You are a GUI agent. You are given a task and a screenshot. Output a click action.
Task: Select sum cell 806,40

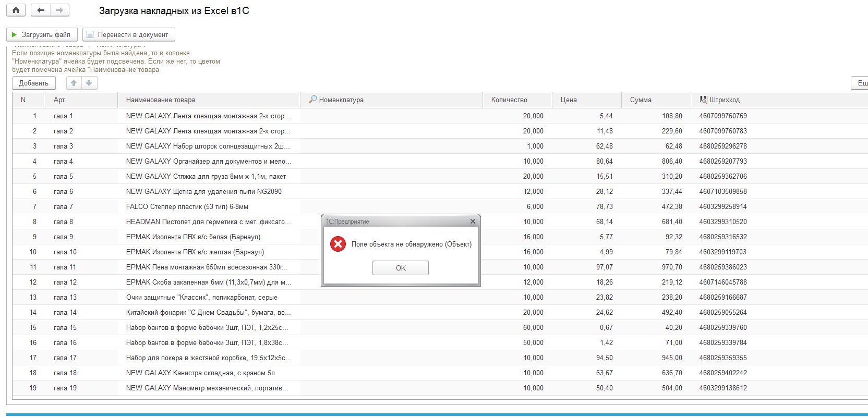[656, 161]
